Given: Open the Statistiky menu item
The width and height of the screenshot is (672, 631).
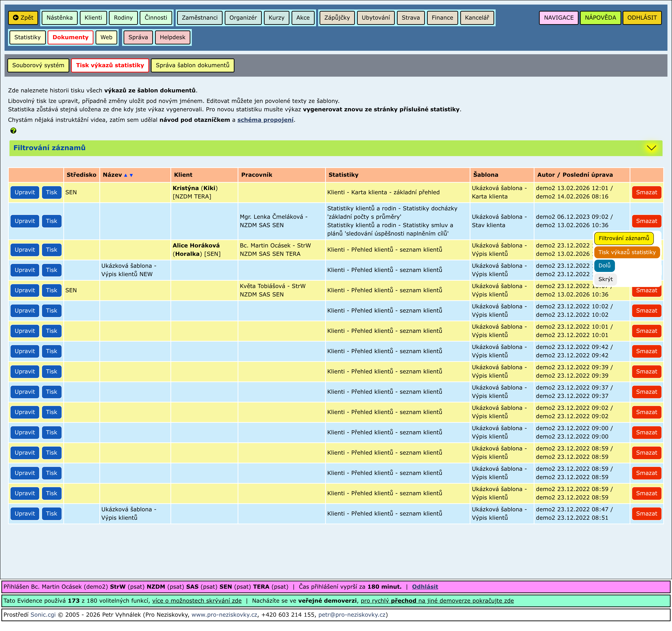Looking at the screenshot, I should coord(27,37).
